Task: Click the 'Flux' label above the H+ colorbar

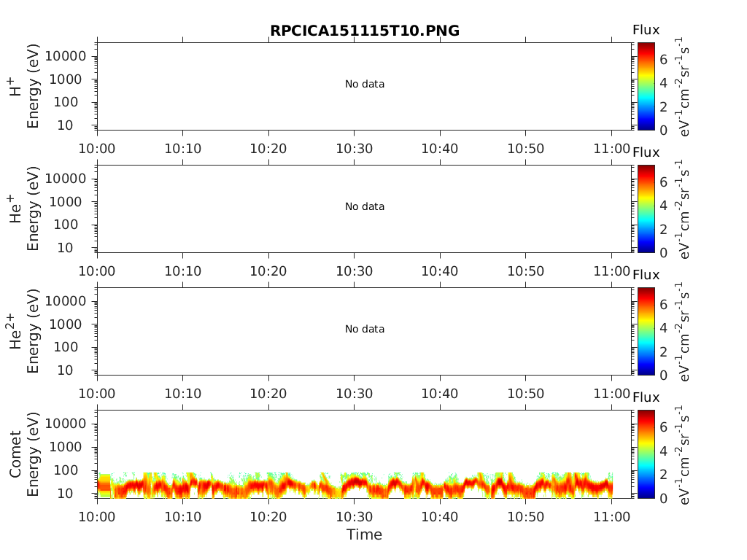Action: tap(646, 30)
